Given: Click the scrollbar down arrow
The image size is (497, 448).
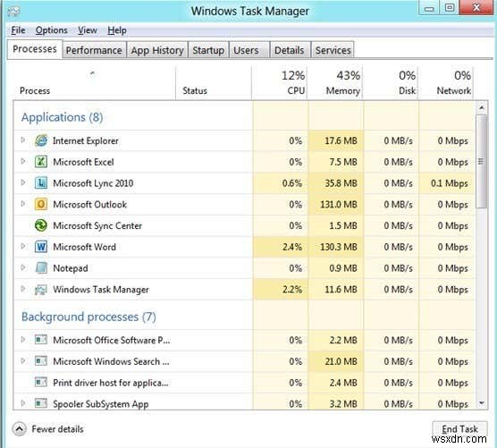Looking at the screenshot, I should click(x=482, y=403).
